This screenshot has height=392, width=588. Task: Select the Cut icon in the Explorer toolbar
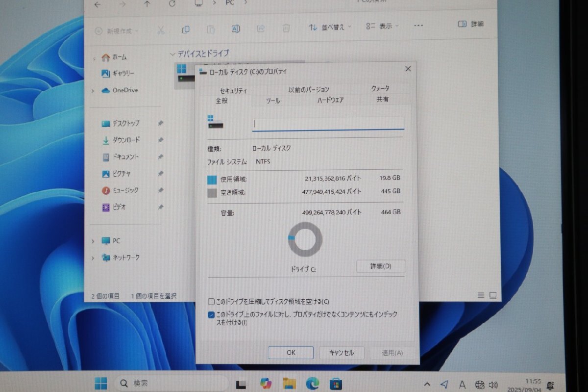161,29
